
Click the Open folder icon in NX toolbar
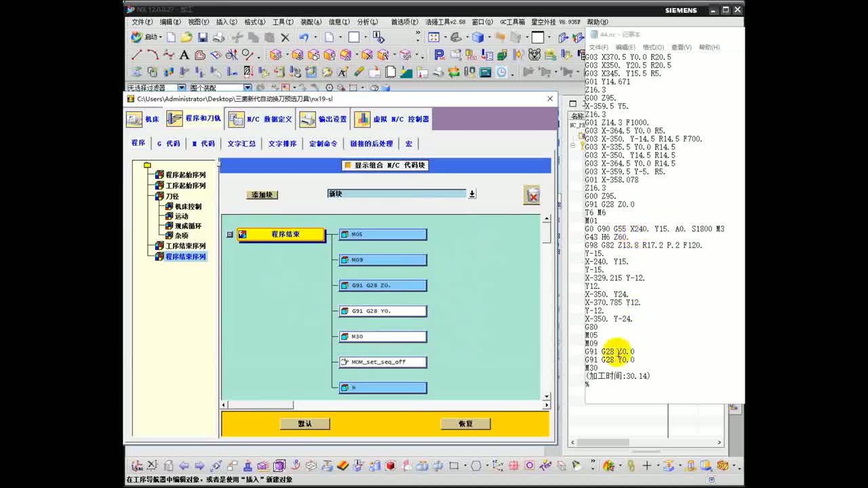186,37
